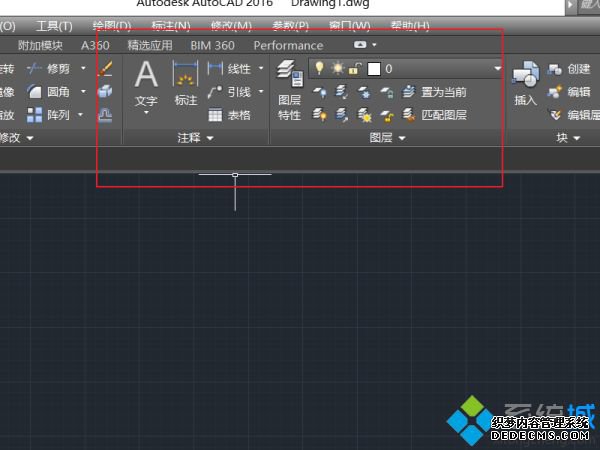Select the Fillet (圆角) tool
600x450 pixels.
coord(49,92)
